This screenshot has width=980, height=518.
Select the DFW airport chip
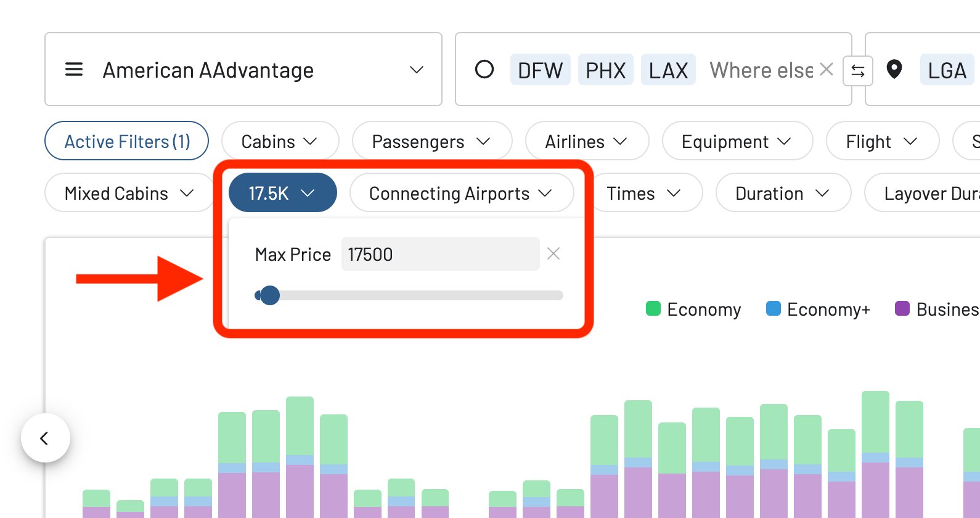tap(540, 70)
